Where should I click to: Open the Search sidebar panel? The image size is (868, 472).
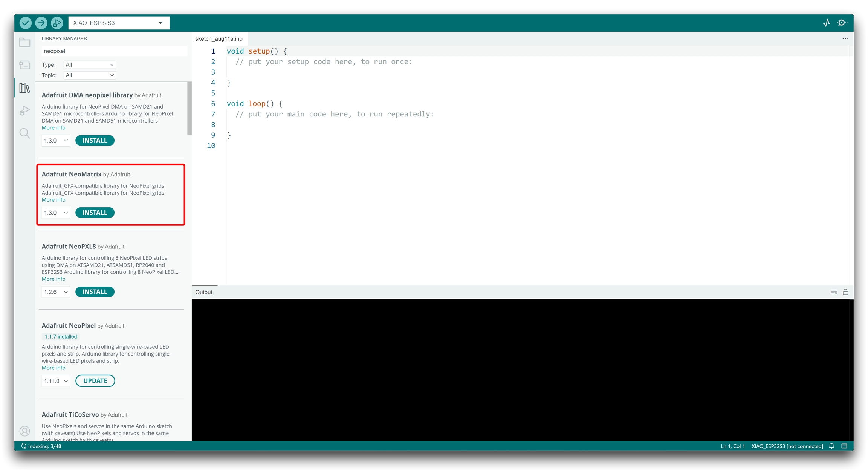point(24,133)
